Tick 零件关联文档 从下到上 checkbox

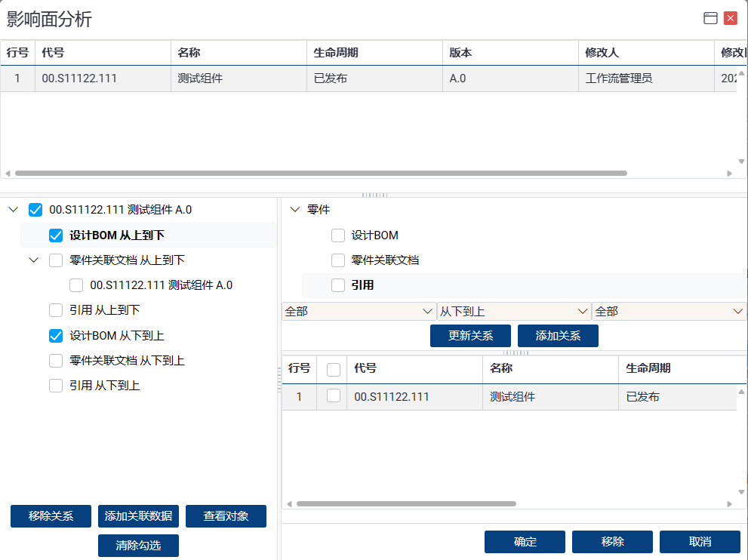(x=56, y=361)
